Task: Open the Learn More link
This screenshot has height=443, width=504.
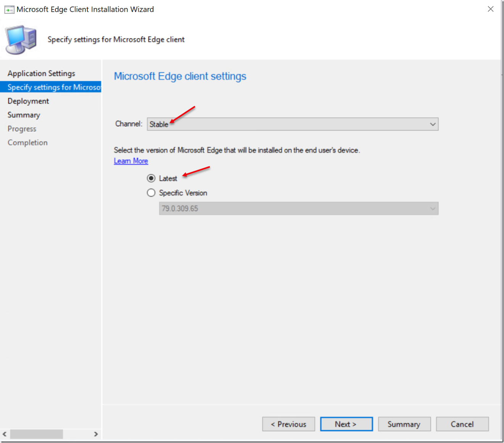Action: coord(130,161)
